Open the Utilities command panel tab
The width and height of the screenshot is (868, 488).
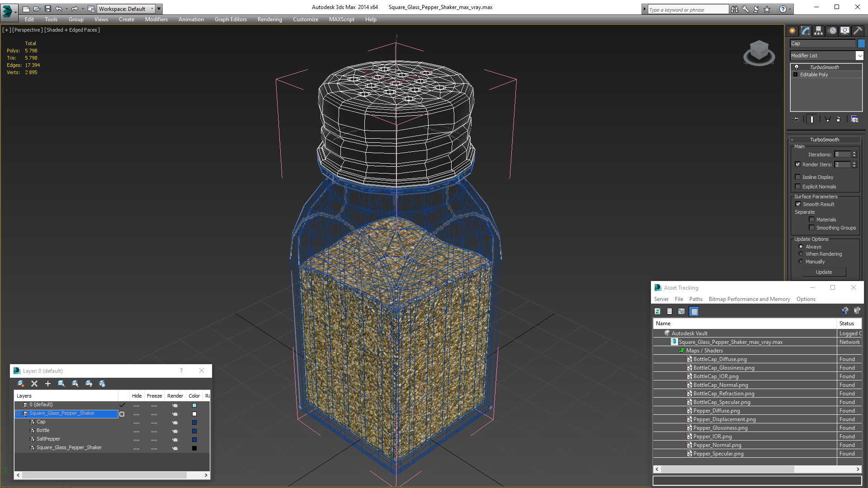858,31
